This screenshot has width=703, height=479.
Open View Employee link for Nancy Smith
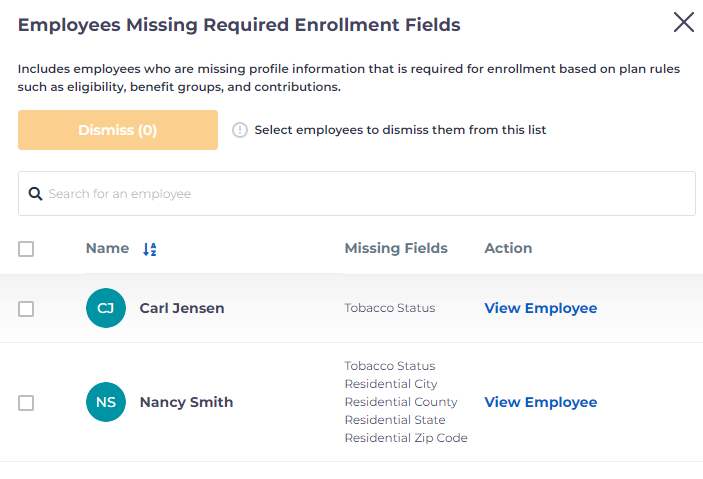(x=540, y=402)
